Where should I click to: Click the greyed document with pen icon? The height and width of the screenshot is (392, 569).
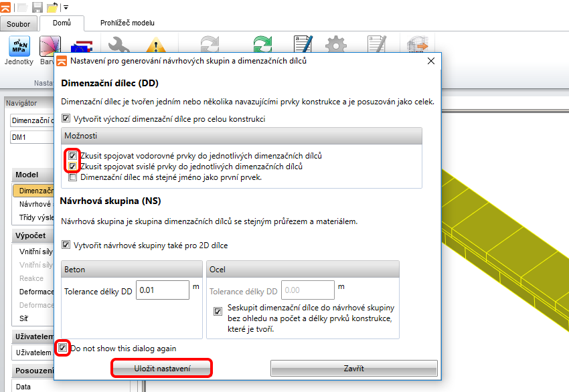377,44
